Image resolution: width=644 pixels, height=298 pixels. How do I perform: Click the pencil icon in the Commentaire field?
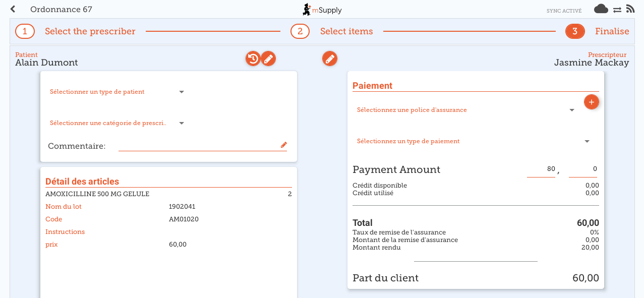[284, 145]
